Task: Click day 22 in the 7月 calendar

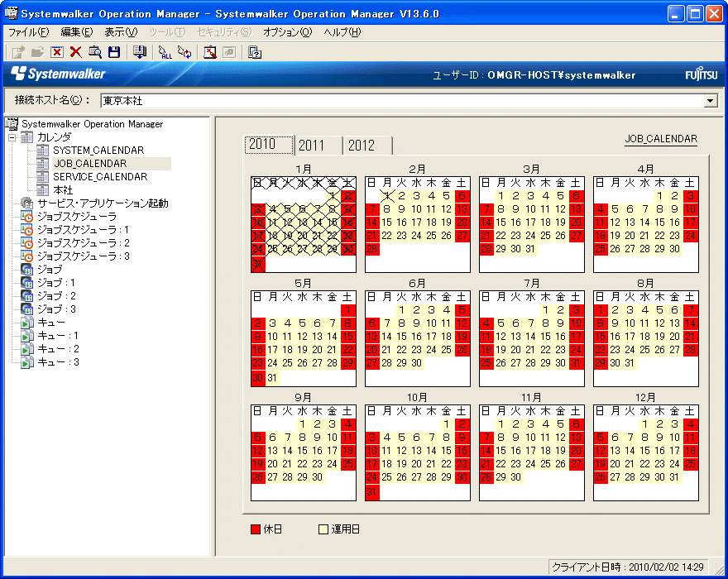Action: (545, 350)
